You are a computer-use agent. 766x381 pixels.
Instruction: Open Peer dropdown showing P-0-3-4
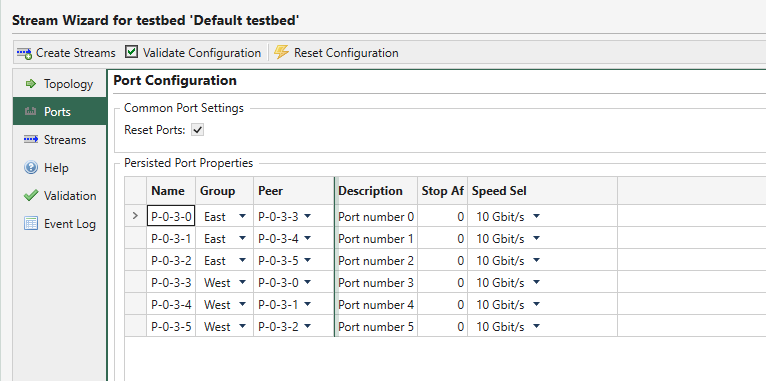click(307, 238)
